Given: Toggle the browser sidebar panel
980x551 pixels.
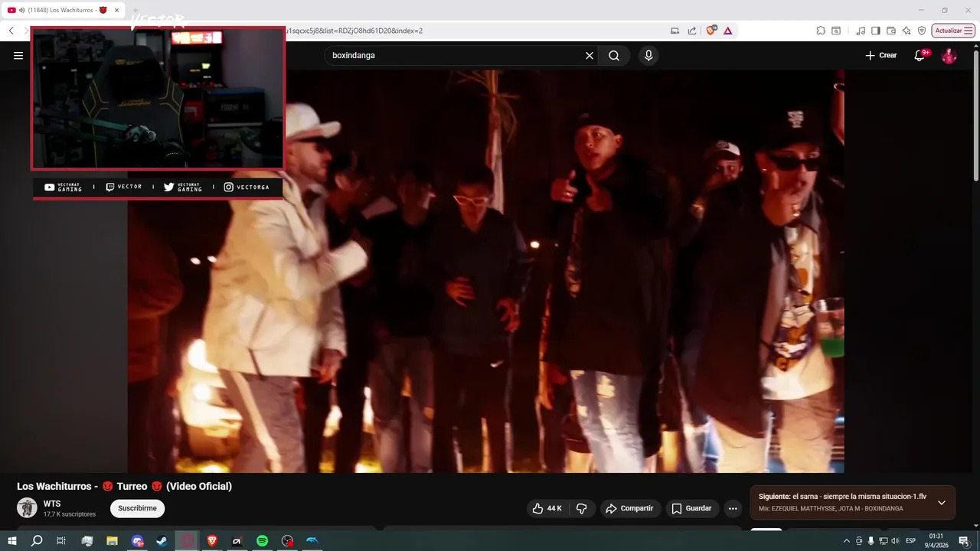Looking at the screenshot, I should 876,31.
